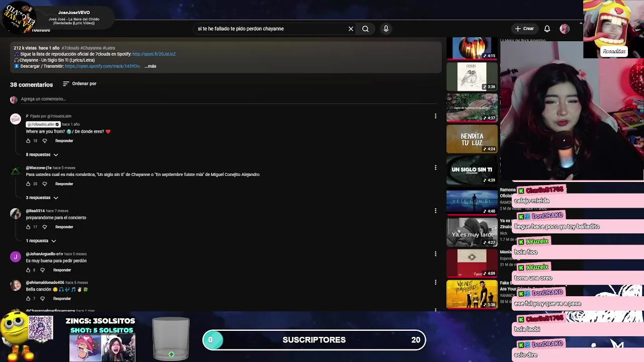Image resolution: width=644 pixels, height=362 pixels.
Task: Expand the 1 respuesta thread
Action: click(x=41, y=241)
